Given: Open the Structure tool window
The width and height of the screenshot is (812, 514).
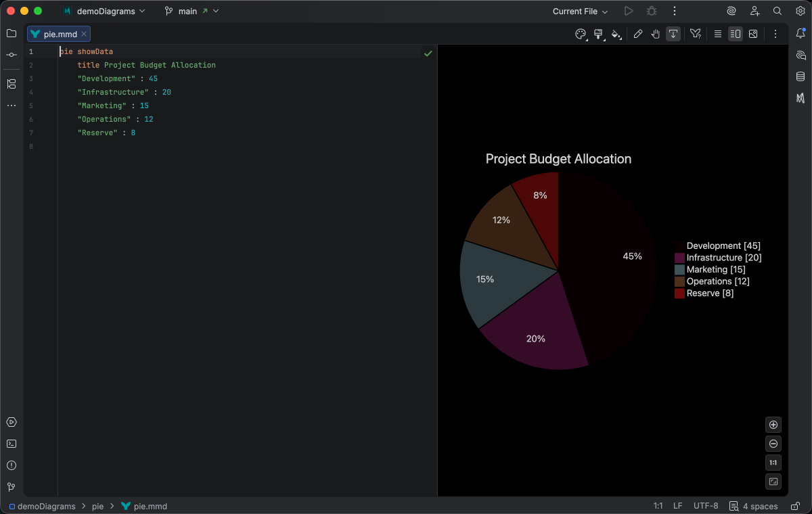Looking at the screenshot, I should click(x=12, y=84).
